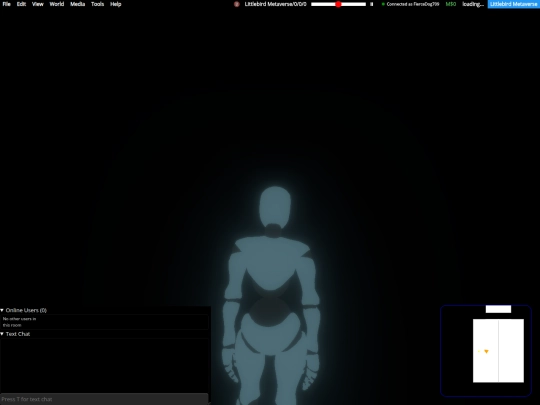Image resolution: width=540 pixels, height=405 pixels.
Task: Click the Online Users (0) header
Action: (x=26, y=310)
